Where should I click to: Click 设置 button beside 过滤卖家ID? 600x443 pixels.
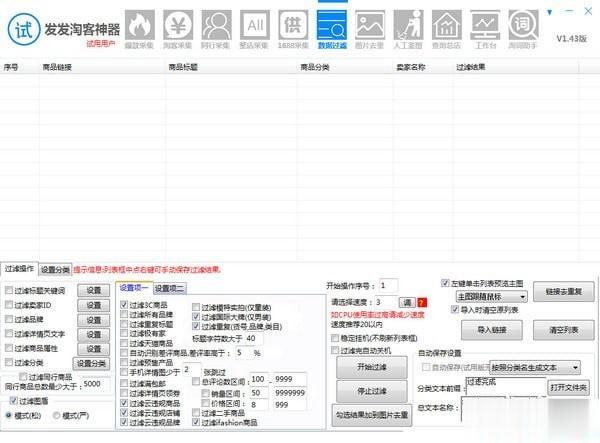[x=94, y=305]
